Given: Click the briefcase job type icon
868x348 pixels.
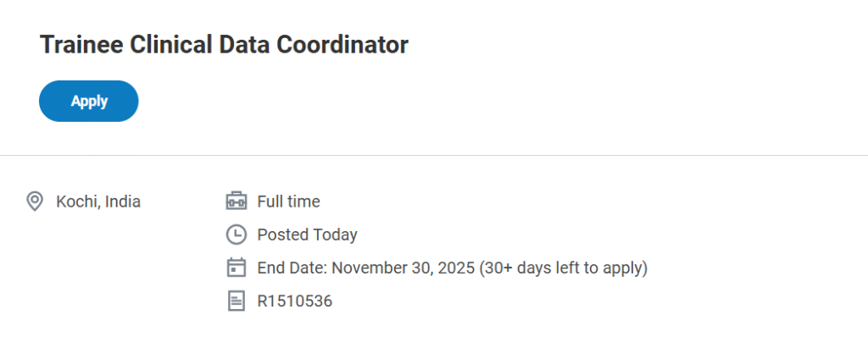Looking at the screenshot, I should [236, 202].
